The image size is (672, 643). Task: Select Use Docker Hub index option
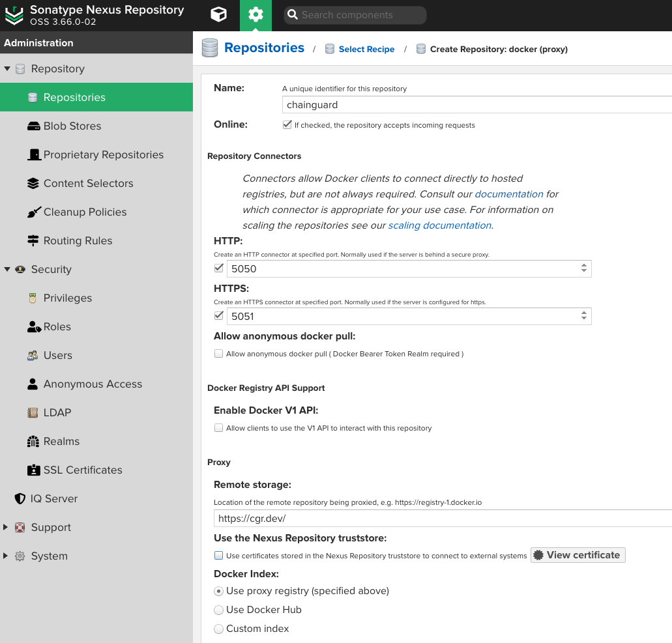click(218, 610)
